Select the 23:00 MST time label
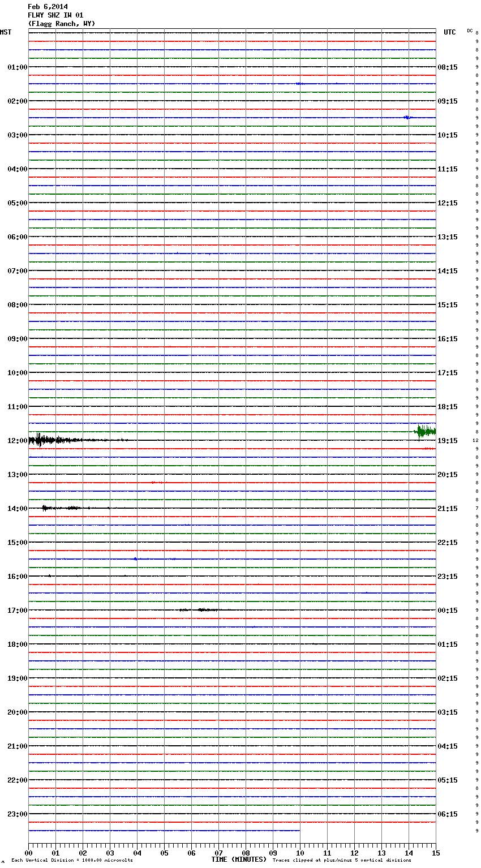The width and height of the screenshot is (481, 868). [x=18, y=814]
